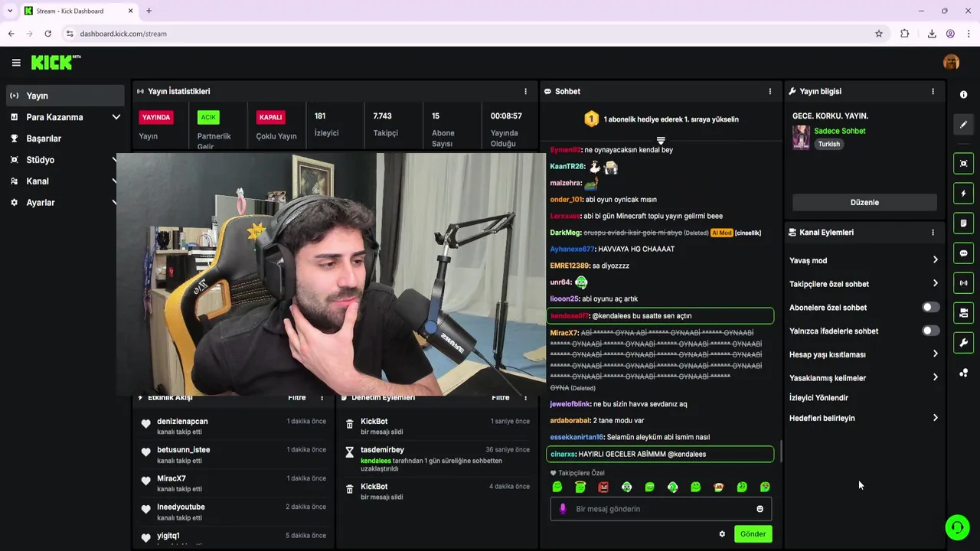Click the wrench tools icon in right sidebar
980x551 pixels.
(963, 343)
